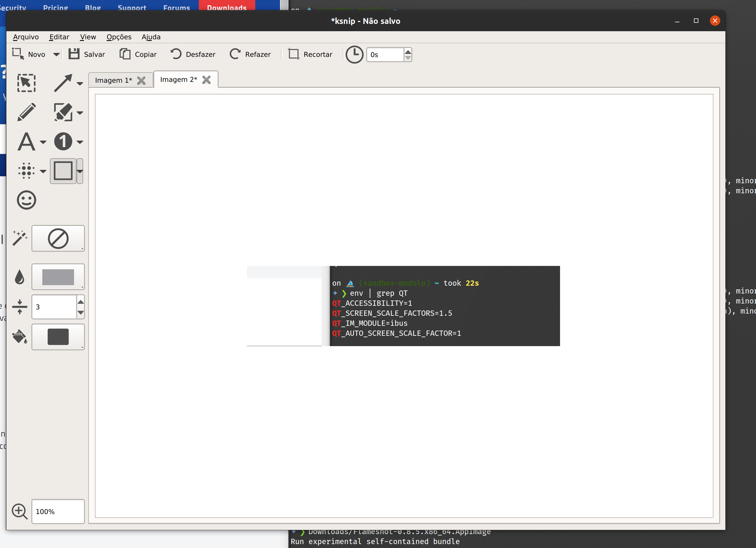Select the text annotation tool

[x=27, y=141]
